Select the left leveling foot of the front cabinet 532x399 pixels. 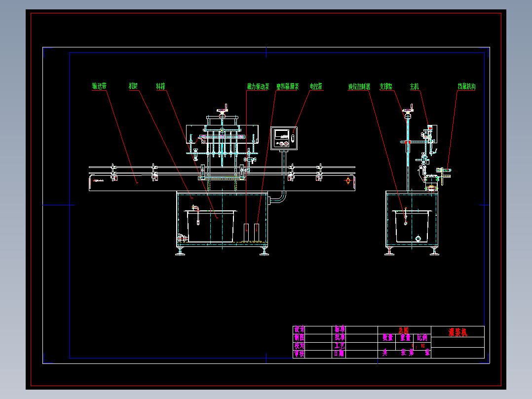180,251
